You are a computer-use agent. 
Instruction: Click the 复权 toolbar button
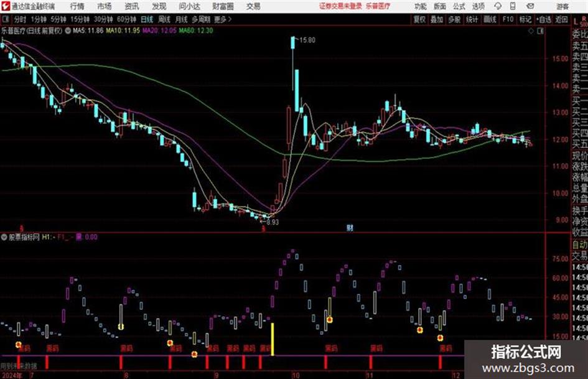tap(419, 19)
